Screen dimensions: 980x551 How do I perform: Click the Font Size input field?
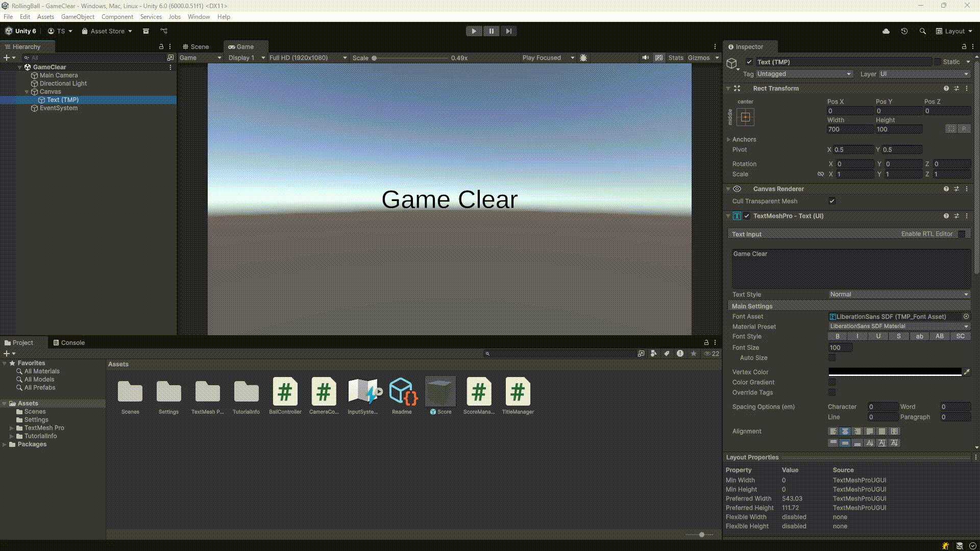[840, 347]
